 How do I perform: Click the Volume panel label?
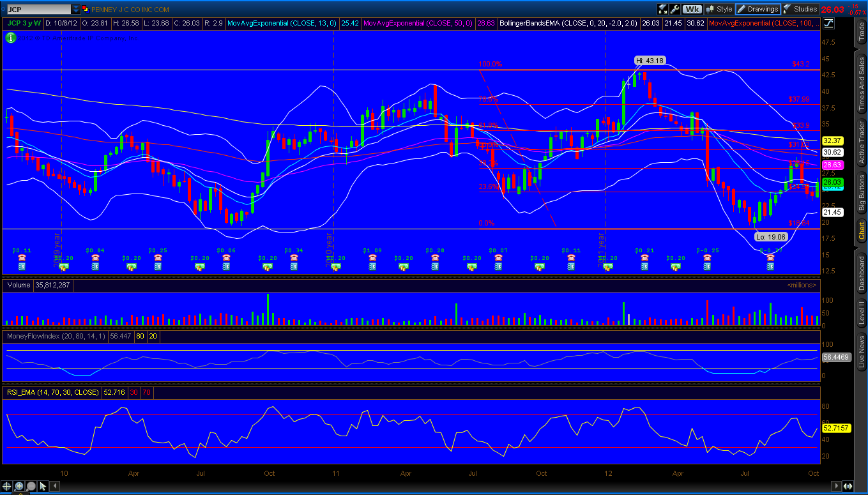(x=19, y=285)
